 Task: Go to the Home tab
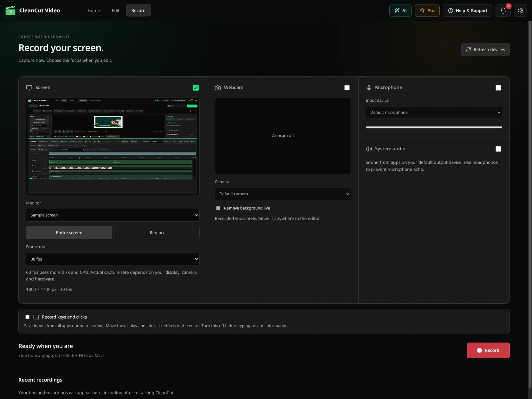click(94, 10)
